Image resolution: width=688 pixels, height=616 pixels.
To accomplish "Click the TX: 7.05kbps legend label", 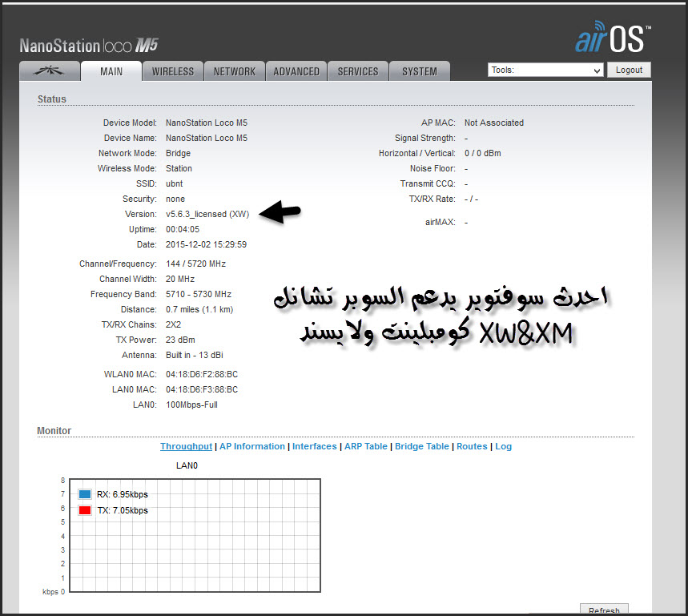I will click(x=123, y=510).
